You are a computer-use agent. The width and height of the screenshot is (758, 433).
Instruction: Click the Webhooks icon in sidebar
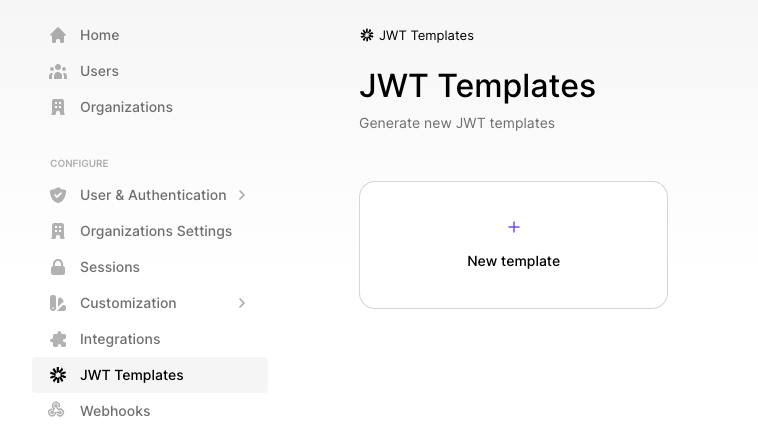(x=58, y=411)
